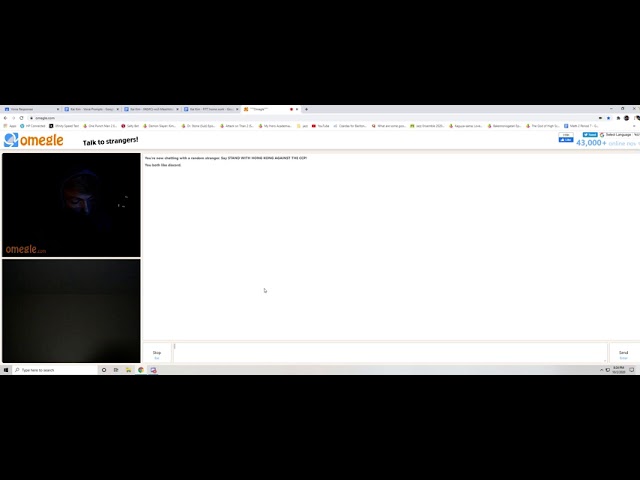This screenshot has width=640, height=480.
Task: Open the Kaguya-sama Love bookmark
Action: pyautogui.click(x=466, y=126)
